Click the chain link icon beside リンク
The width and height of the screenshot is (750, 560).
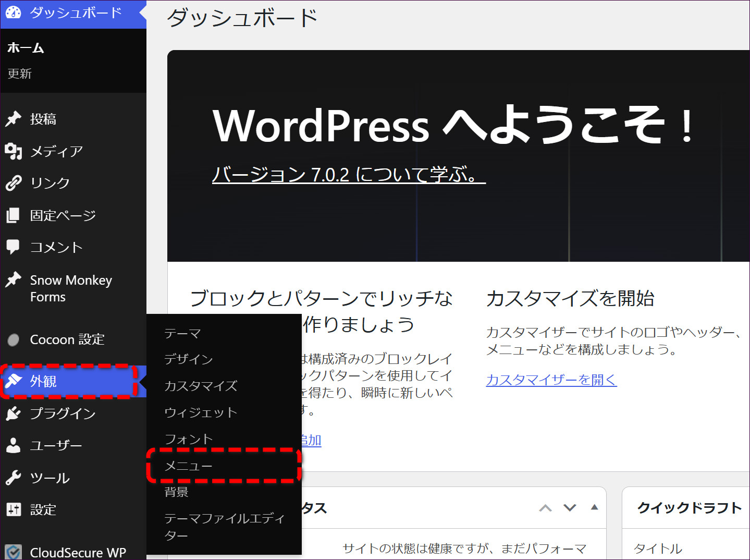click(x=14, y=183)
